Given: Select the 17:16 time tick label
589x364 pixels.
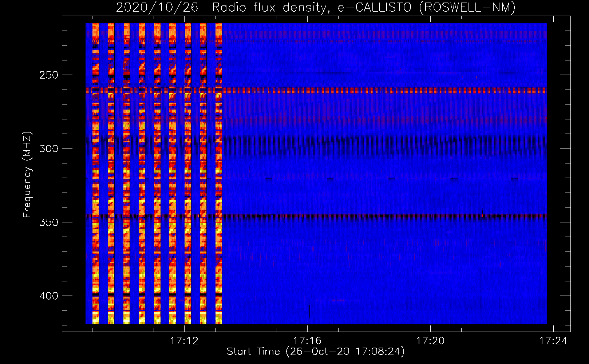Looking at the screenshot, I should (x=308, y=341).
